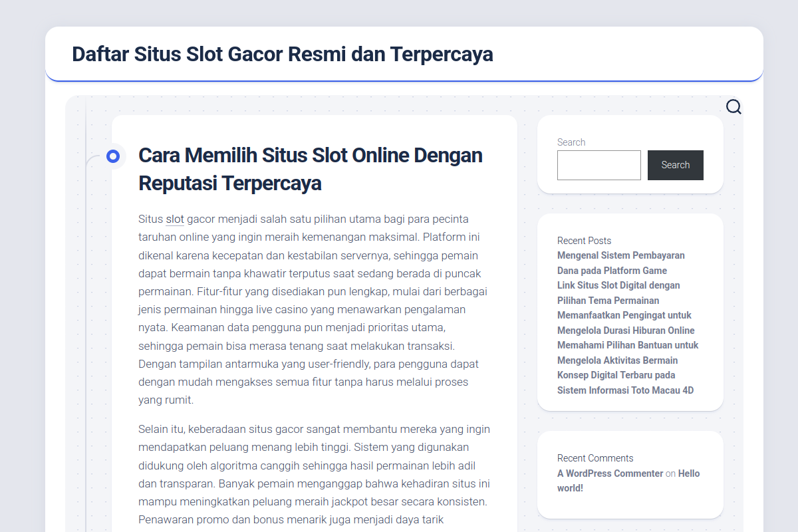This screenshot has width=798, height=532.
Task: Click the Recent Comments heading
Action: click(x=595, y=458)
